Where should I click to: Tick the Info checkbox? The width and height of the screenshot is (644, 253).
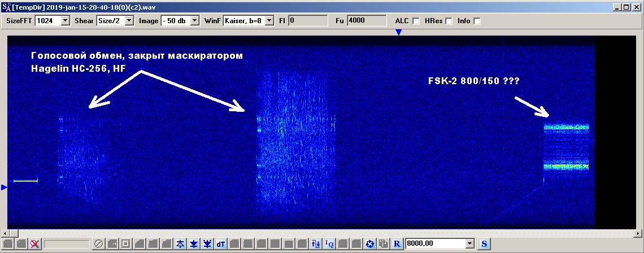point(477,21)
